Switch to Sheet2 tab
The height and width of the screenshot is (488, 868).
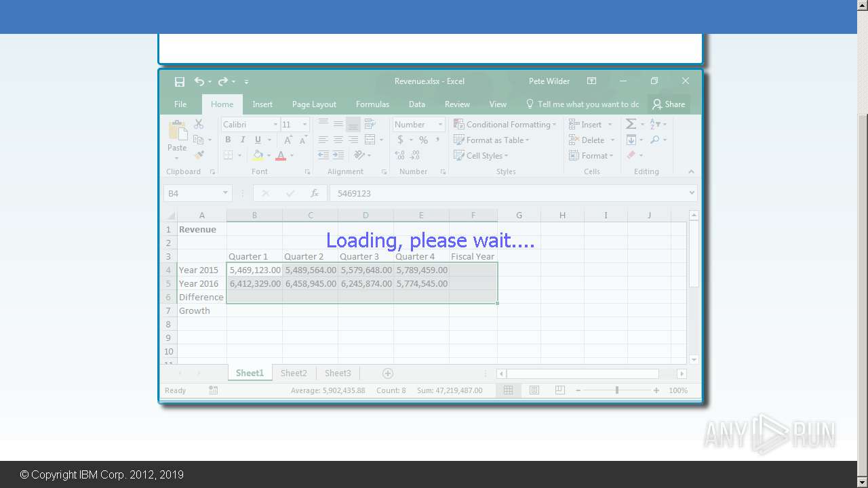click(x=294, y=373)
